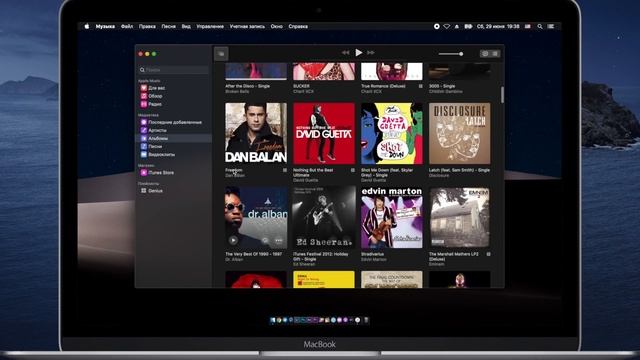This screenshot has height=360, width=640.
Task: Open the Справка menu
Action: pyautogui.click(x=298, y=26)
